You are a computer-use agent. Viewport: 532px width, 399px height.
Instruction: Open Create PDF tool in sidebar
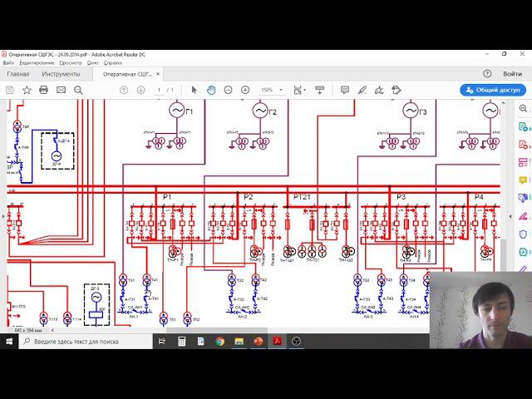coord(523,145)
